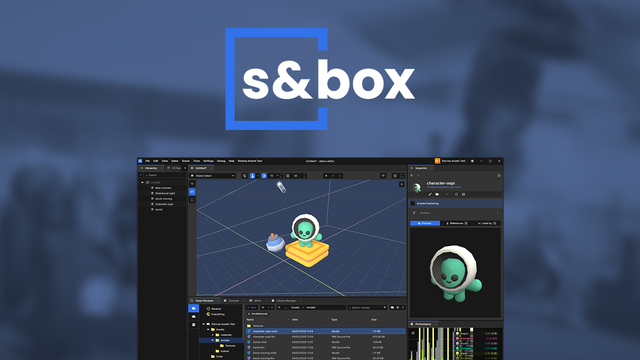Sort assets by Name column
Image resolution: width=640 pixels, height=360 pixels.
tap(250, 320)
